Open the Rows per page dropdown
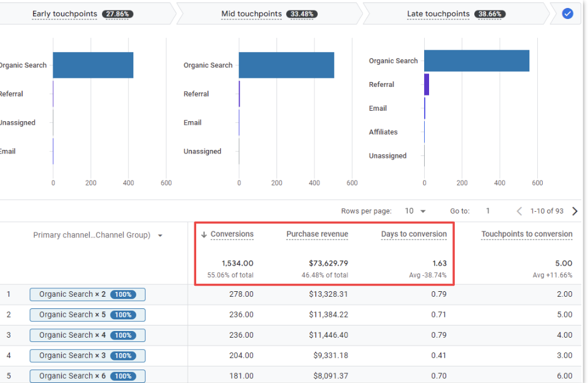Screen dimensions: 588x383 point(416,211)
